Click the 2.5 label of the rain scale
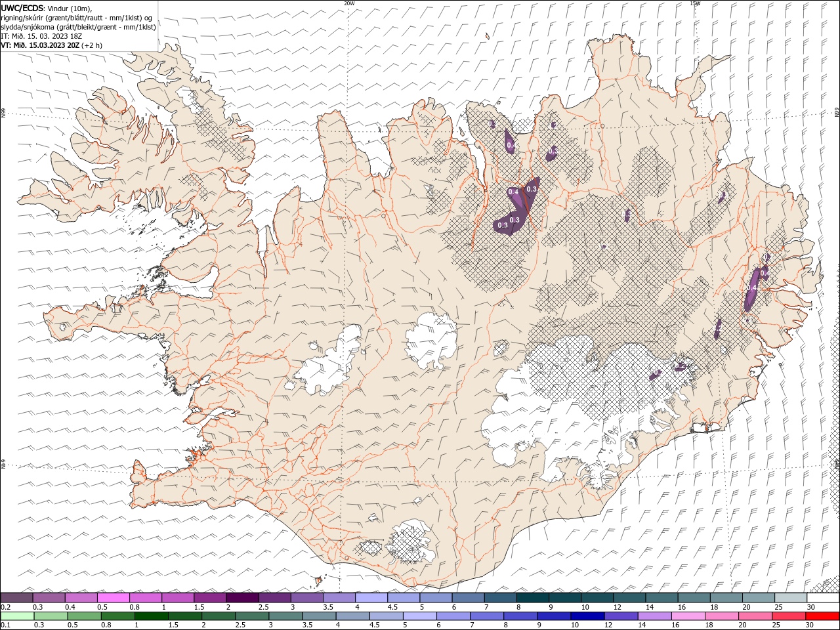The image size is (840, 630). pos(239,625)
